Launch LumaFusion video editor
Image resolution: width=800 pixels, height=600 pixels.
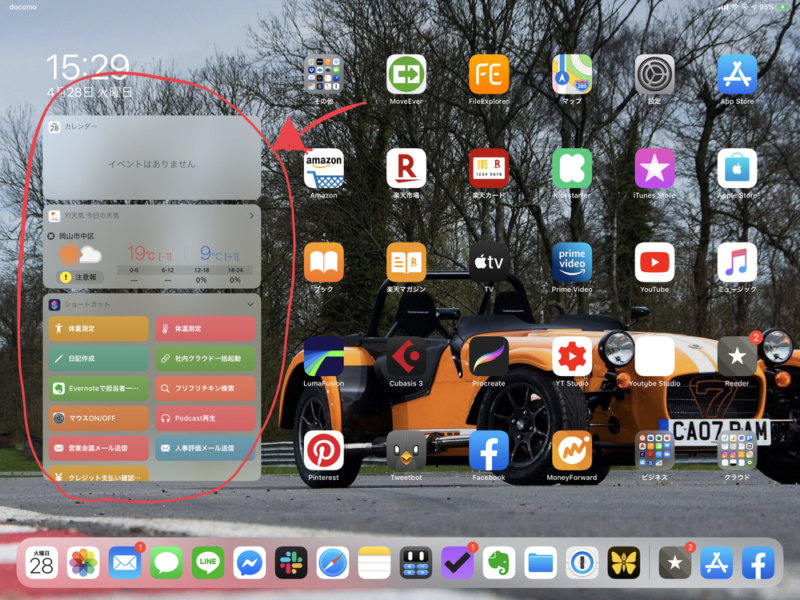point(323,356)
